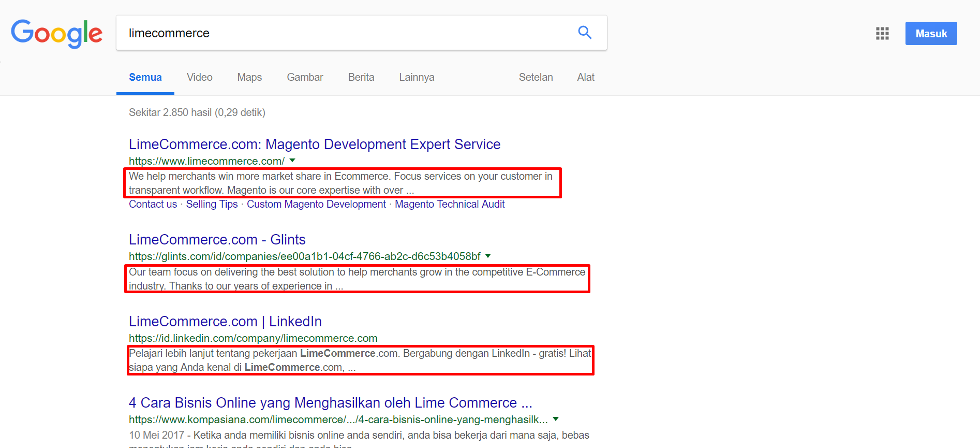The width and height of the screenshot is (980, 448).
Task: Click the 'Our team focus on delivering' snippet
Action: (357, 279)
